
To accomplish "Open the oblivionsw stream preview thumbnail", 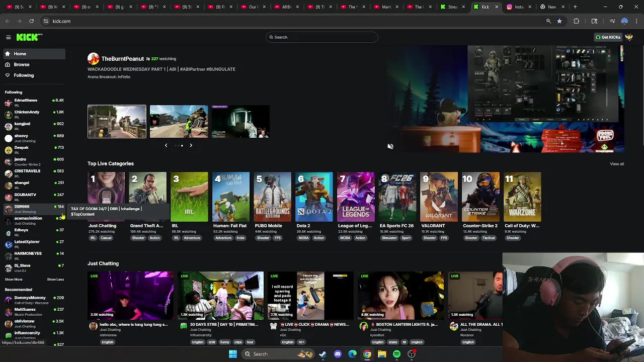I will pos(131,296).
